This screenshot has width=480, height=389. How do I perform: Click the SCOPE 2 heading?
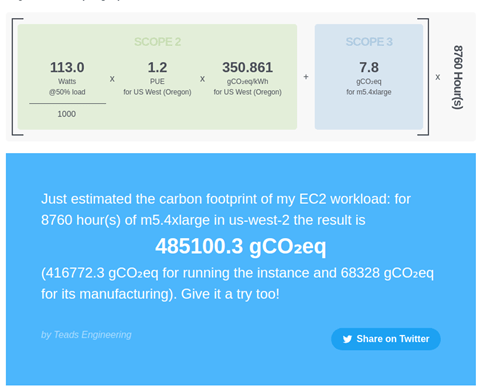(x=157, y=42)
